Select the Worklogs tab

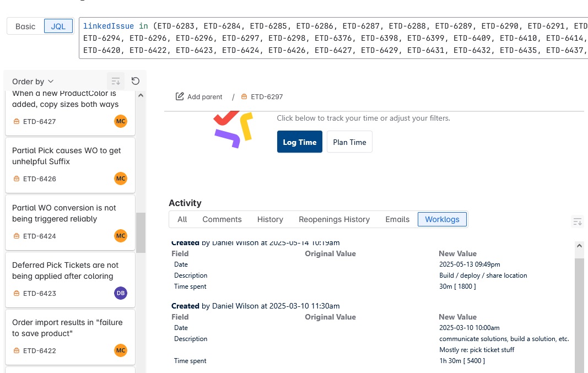pyautogui.click(x=442, y=219)
